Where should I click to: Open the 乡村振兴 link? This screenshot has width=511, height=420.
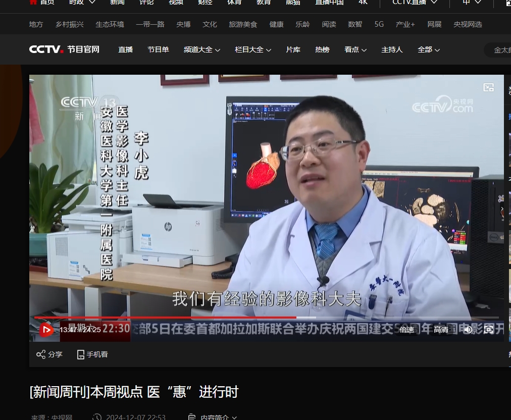point(69,24)
